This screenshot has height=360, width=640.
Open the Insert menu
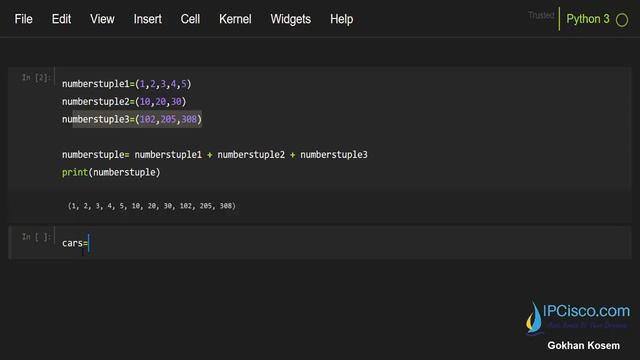(147, 19)
